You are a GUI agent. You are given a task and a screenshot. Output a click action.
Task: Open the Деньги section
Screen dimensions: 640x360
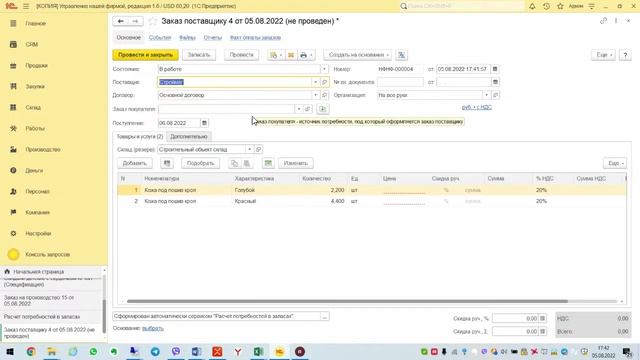pyautogui.click(x=34, y=171)
